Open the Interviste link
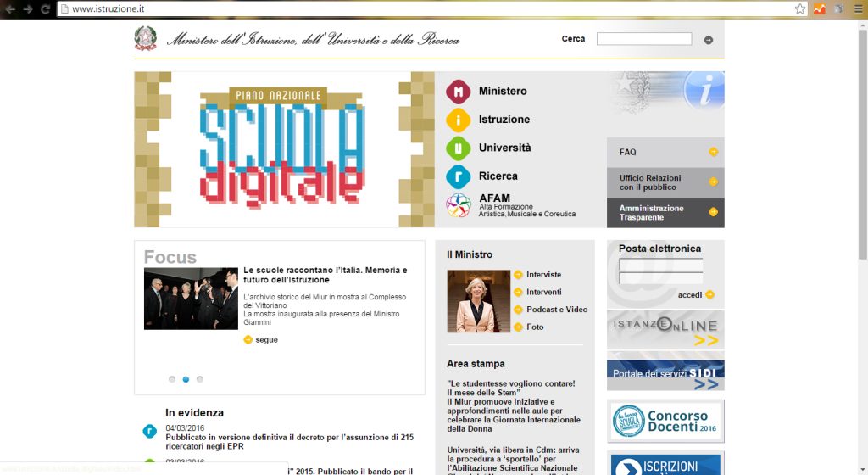Viewport: 868px width, 475px height. click(x=543, y=275)
